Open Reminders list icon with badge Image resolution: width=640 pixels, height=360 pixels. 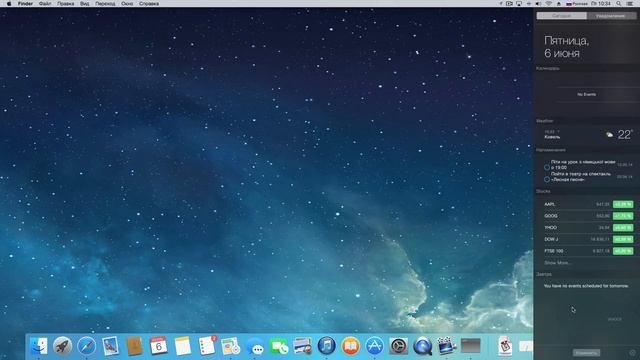pyautogui.click(x=207, y=346)
